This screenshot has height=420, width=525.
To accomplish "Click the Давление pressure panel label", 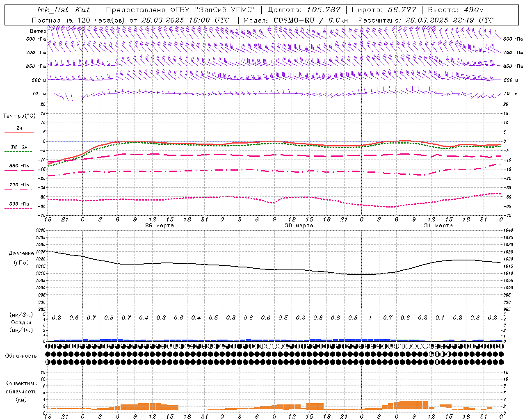I will pos(21,253).
